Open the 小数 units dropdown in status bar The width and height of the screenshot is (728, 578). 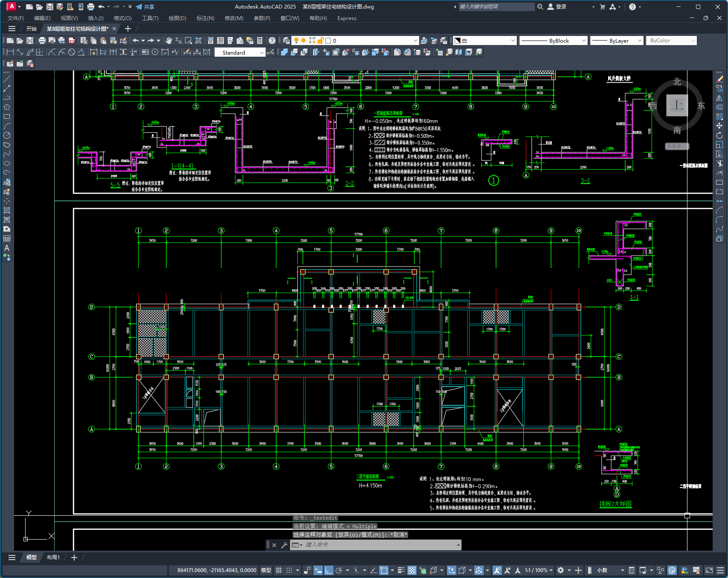click(610, 570)
